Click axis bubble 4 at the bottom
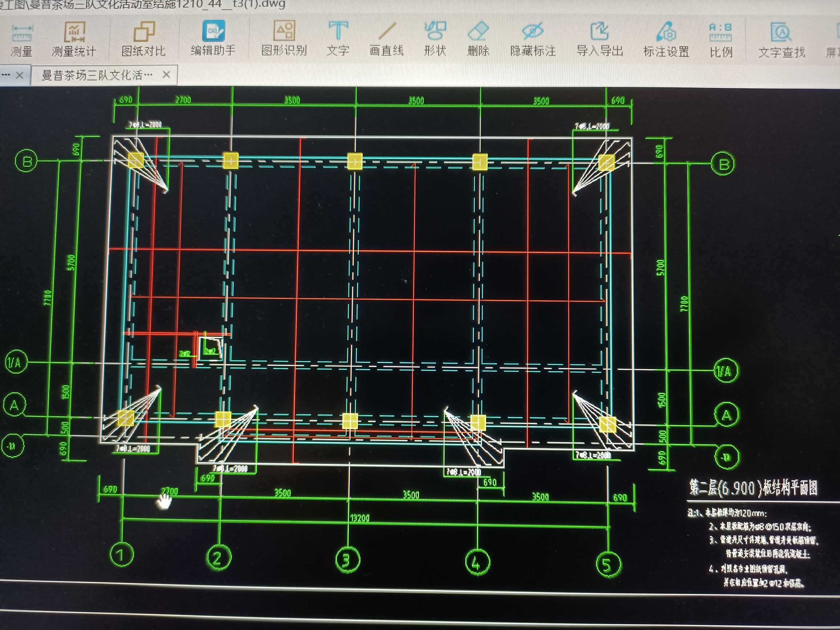 pyautogui.click(x=477, y=562)
